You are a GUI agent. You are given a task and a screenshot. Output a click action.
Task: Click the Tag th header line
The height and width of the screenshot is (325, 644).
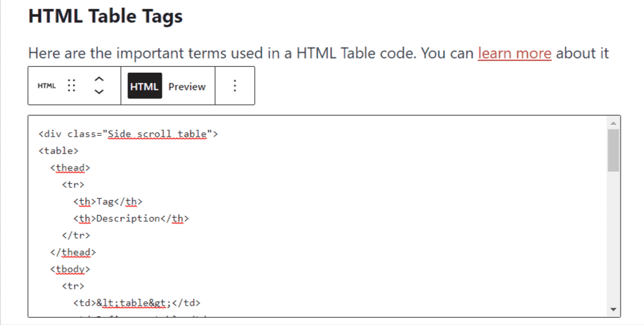coord(108,201)
